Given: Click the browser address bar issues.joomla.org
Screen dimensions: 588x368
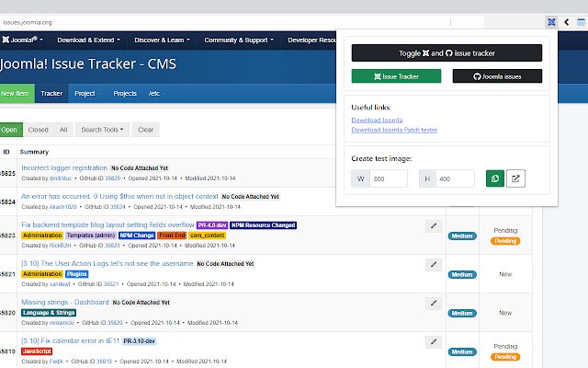Looking at the screenshot, I should (225, 22).
